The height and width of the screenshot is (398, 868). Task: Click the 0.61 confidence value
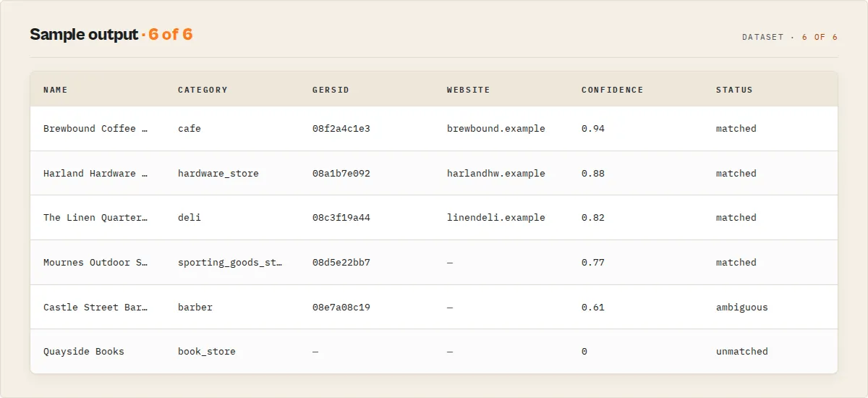point(593,308)
